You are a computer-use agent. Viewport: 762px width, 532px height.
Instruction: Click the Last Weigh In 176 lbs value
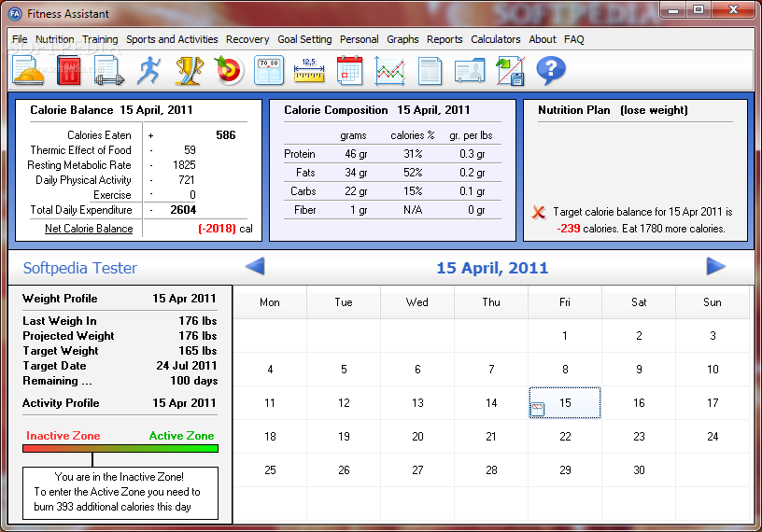(198, 321)
